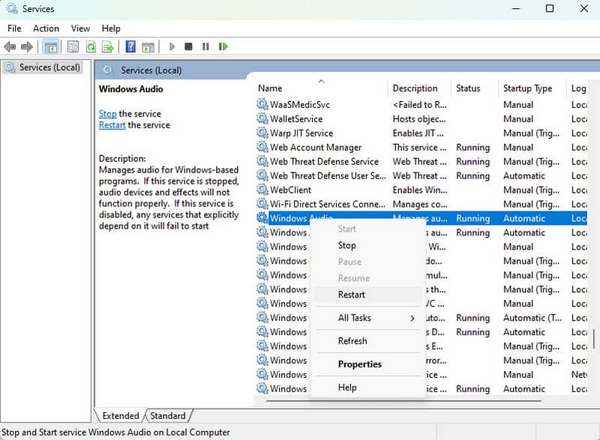Click gear icon beside Web Threat Defense User Service
The width and height of the screenshot is (600, 440).
click(x=262, y=175)
